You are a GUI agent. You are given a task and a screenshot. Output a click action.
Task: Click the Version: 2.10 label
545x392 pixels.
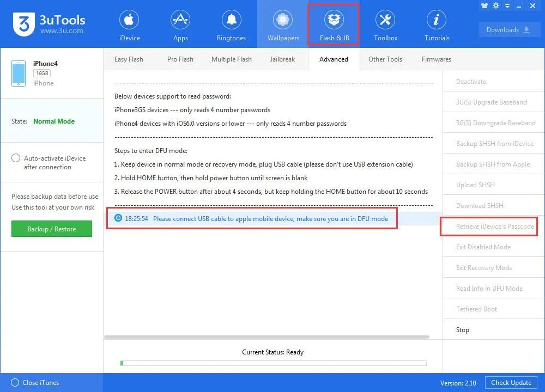click(x=458, y=383)
